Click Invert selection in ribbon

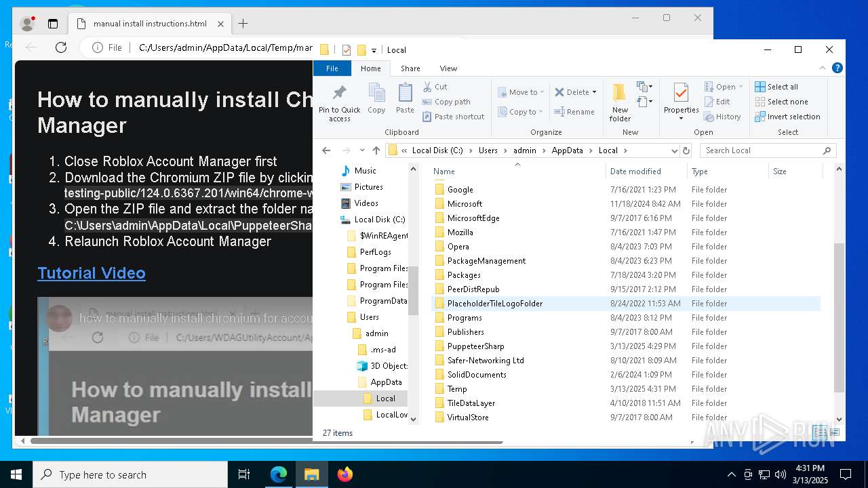(787, 117)
